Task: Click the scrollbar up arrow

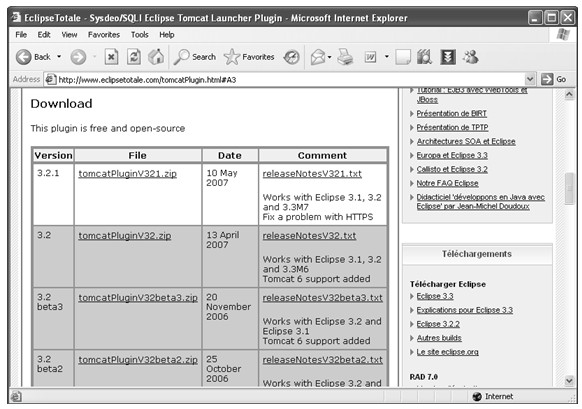Action: pos(569,95)
